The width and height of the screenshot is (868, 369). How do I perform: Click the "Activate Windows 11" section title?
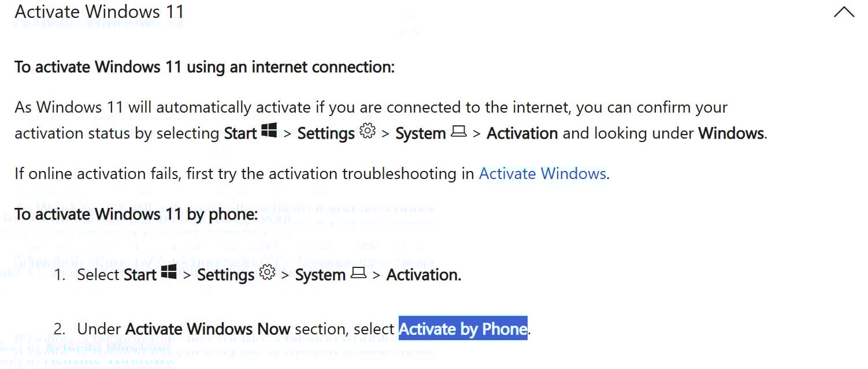[x=99, y=12]
